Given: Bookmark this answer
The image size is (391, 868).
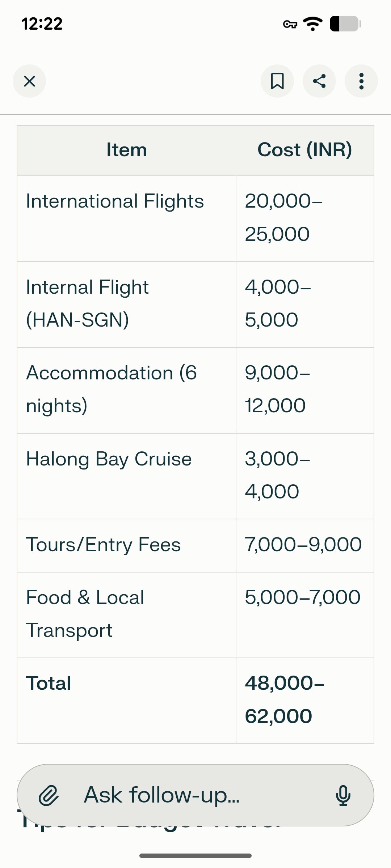Looking at the screenshot, I should point(277,81).
